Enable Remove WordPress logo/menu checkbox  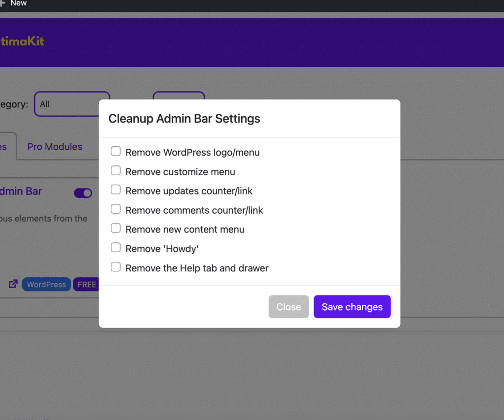coord(116,151)
